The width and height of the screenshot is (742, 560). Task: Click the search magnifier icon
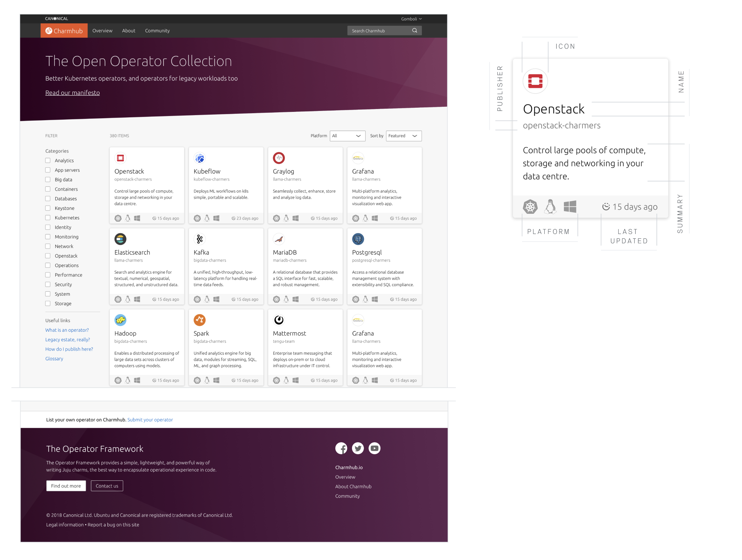tap(415, 31)
